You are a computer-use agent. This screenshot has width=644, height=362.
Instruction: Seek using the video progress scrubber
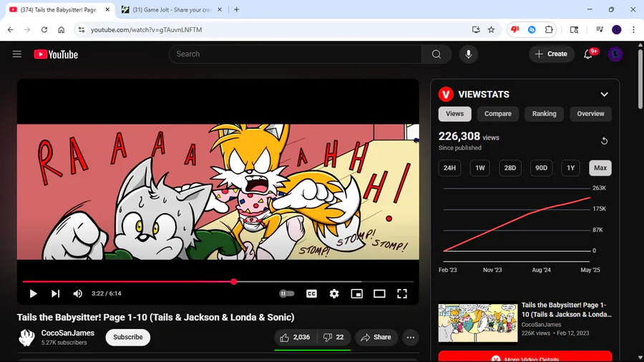coord(234,282)
